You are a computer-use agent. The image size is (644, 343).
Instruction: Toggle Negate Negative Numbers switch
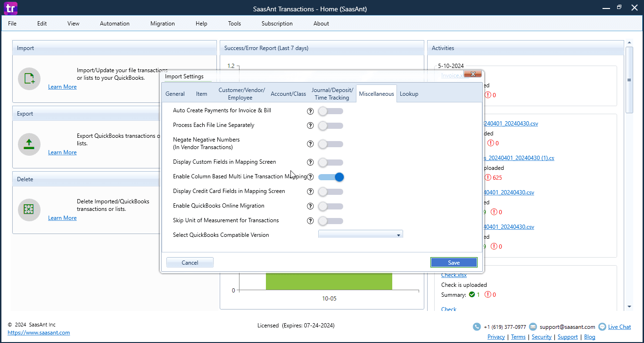(330, 144)
